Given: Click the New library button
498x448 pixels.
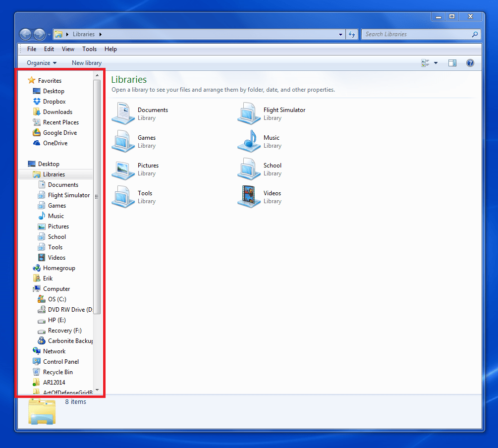Looking at the screenshot, I should pyautogui.click(x=86, y=63).
